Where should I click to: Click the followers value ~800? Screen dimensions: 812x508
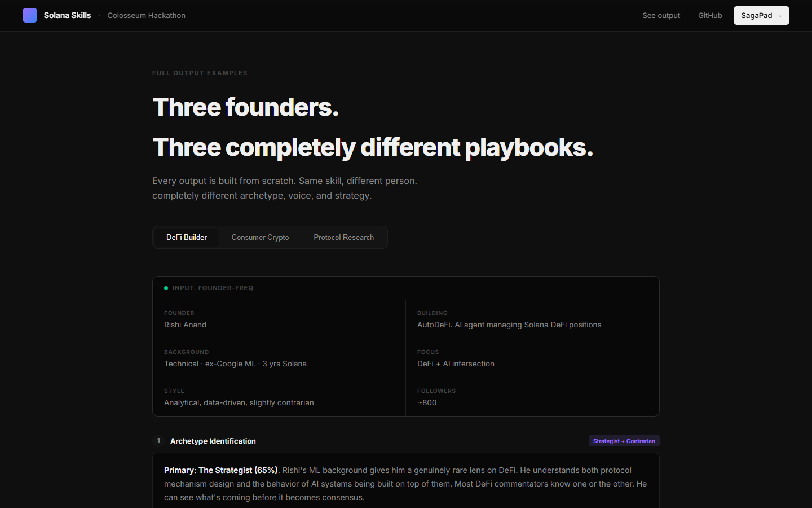(427, 402)
